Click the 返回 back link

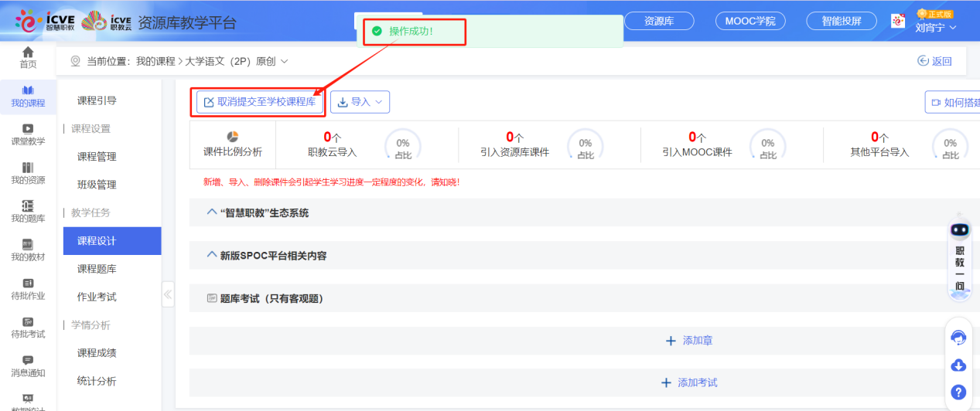coord(934,61)
